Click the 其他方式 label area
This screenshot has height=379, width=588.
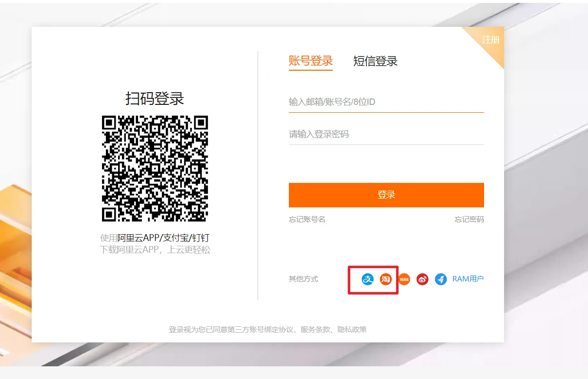coord(303,279)
